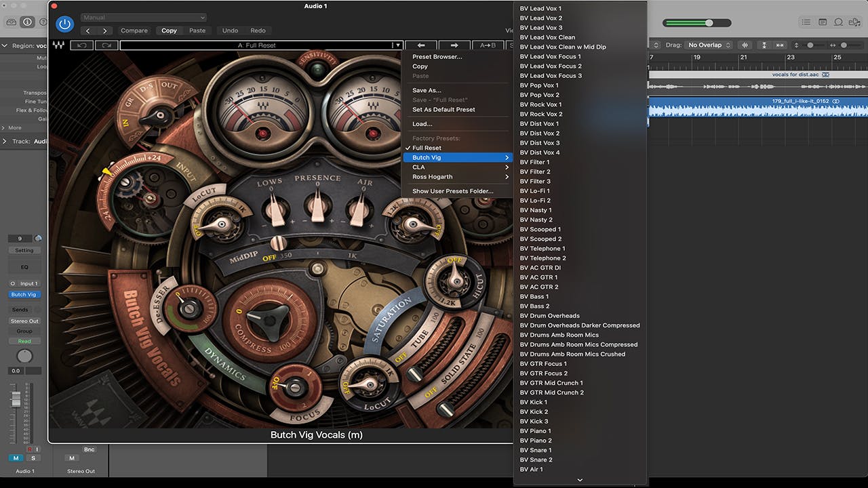The height and width of the screenshot is (488, 868).
Task: Expand the Track inspector disclosure triangle
Action: pos(5,142)
